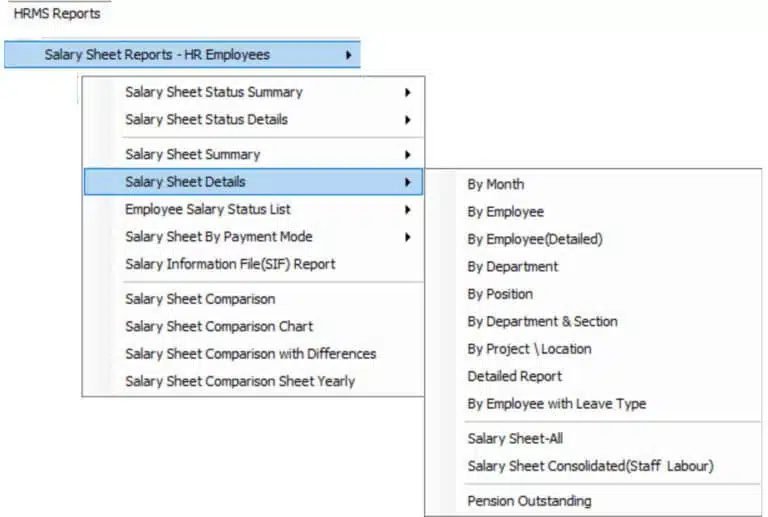Select the Salary Sheet Details menu item

click(185, 182)
